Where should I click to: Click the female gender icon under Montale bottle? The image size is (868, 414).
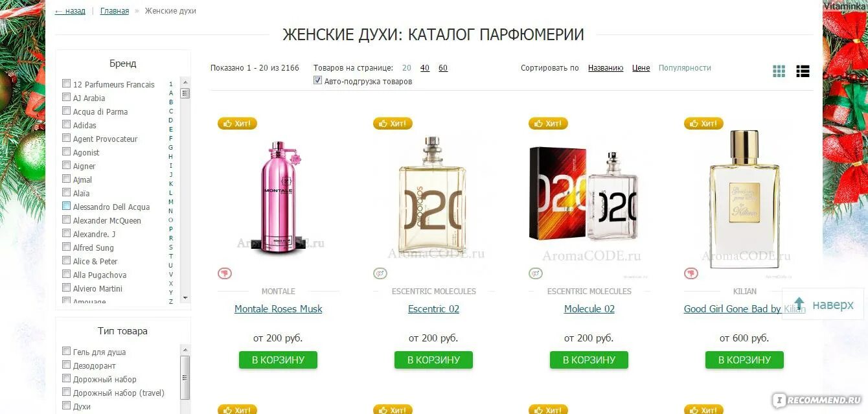click(x=225, y=273)
